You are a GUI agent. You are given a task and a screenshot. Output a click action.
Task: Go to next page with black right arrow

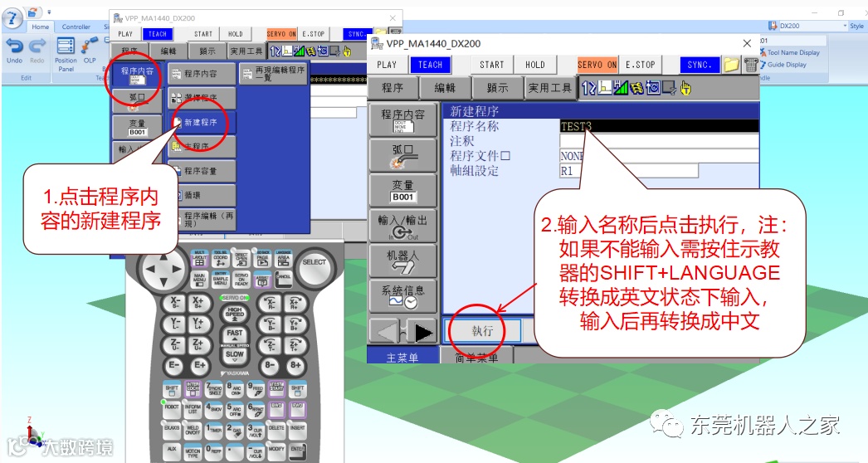(x=423, y=332)
